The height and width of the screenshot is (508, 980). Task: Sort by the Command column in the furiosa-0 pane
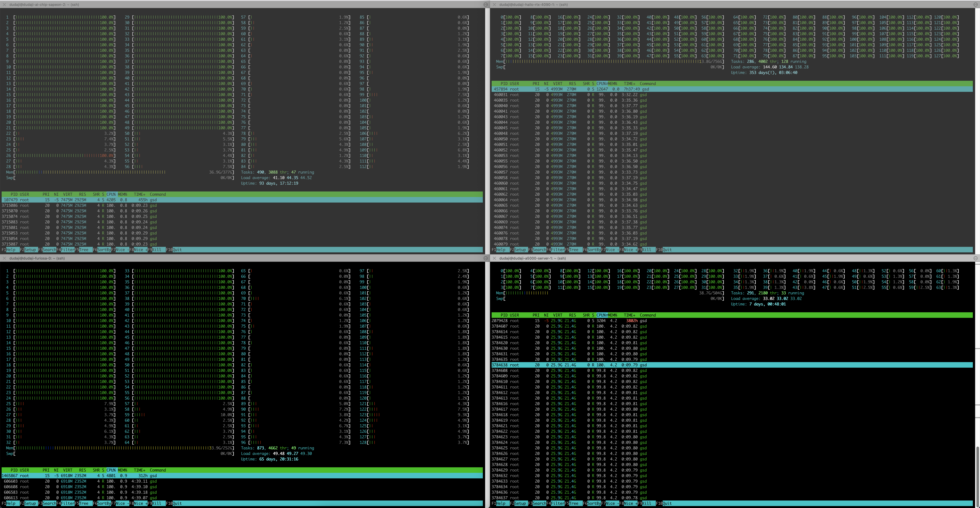click(x=158, y=470)
